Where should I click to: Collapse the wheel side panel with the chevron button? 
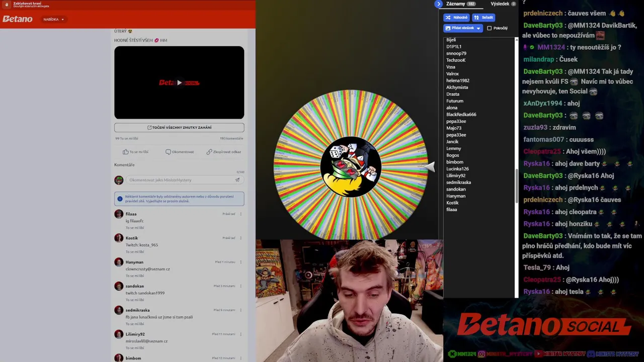(x=438, y=4)
